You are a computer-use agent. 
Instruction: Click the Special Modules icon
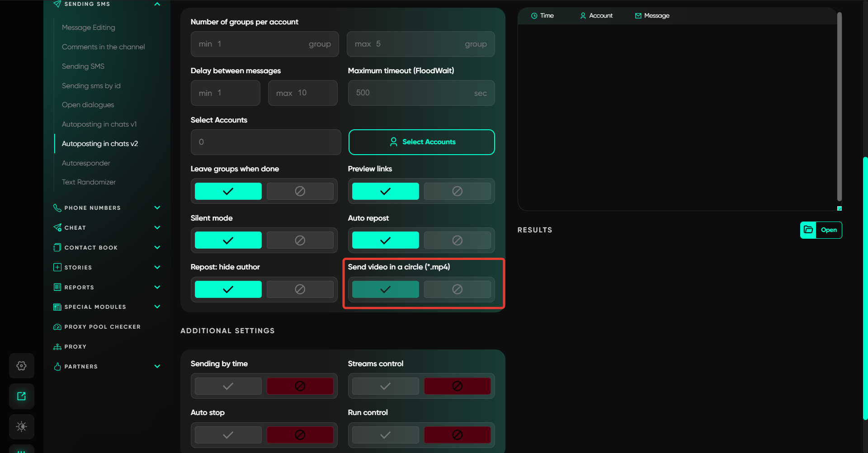[57, 307]
